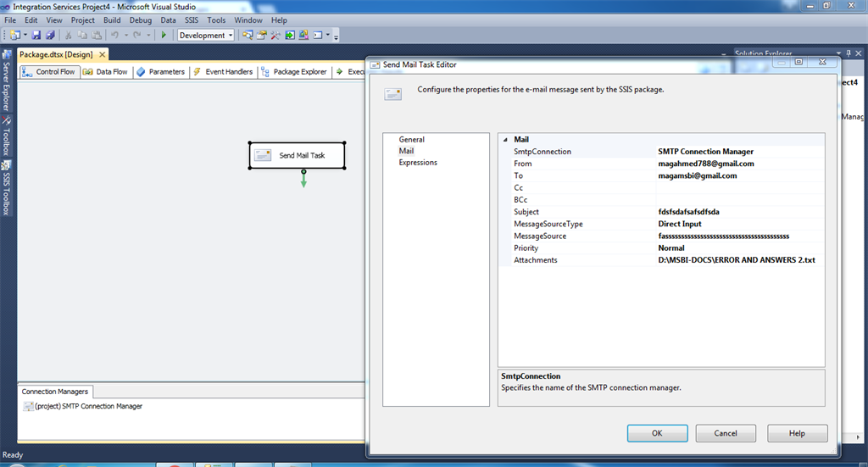Click the Save toolbar icon
Image resolution: width=868 pixels, height=467 pixels.
tap(36, 35)
